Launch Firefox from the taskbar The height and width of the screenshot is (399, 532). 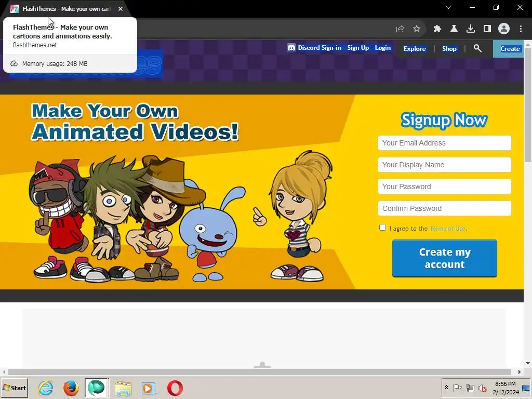pos(71,388)
